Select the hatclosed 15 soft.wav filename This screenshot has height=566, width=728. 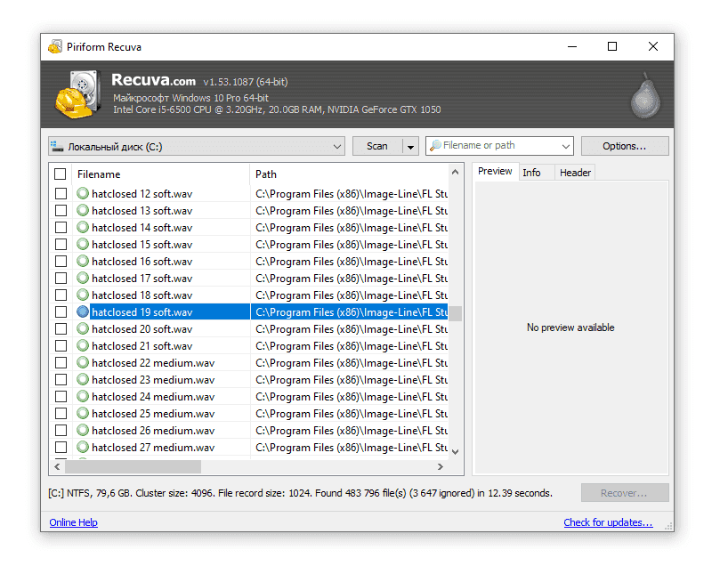click(x=142, y=245)
